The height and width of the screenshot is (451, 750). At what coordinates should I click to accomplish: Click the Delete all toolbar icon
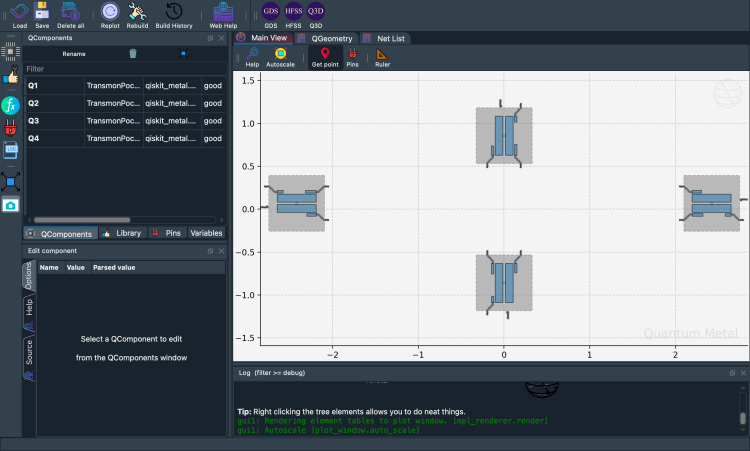pos(70,15)
